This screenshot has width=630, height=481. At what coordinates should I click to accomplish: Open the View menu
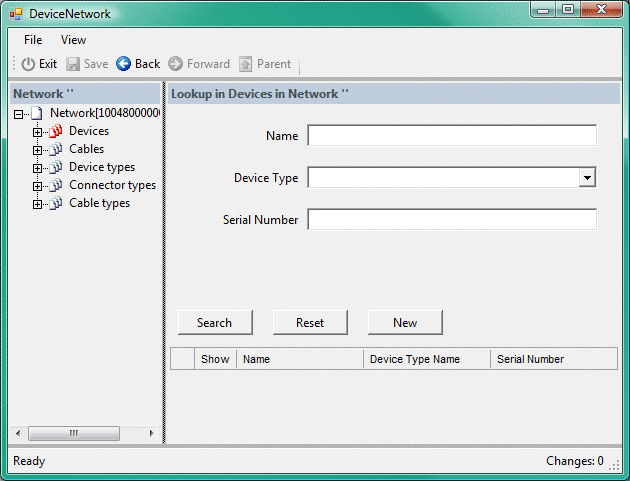(73, 40)
